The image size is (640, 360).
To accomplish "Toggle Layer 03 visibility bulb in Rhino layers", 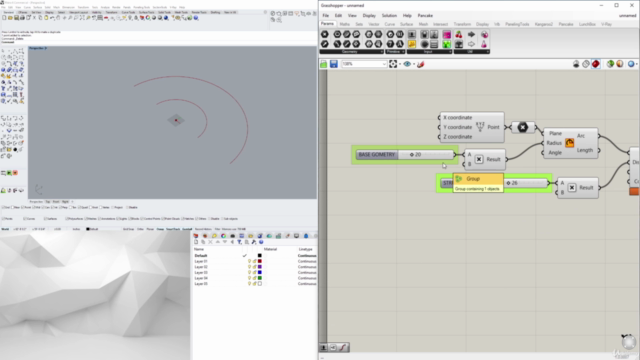I will coord(249,272).
